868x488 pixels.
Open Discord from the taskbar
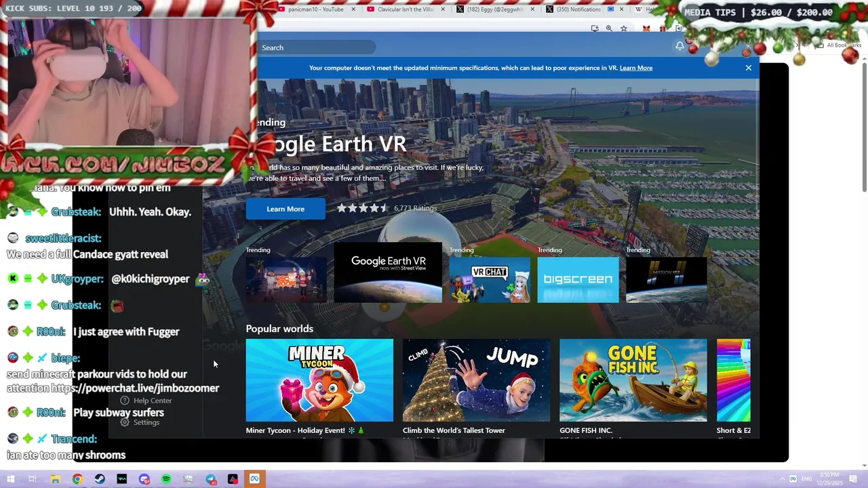pos(144,479)
